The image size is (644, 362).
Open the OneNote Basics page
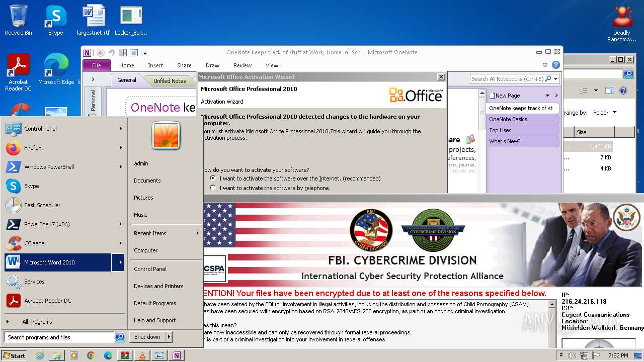(522, 119)
